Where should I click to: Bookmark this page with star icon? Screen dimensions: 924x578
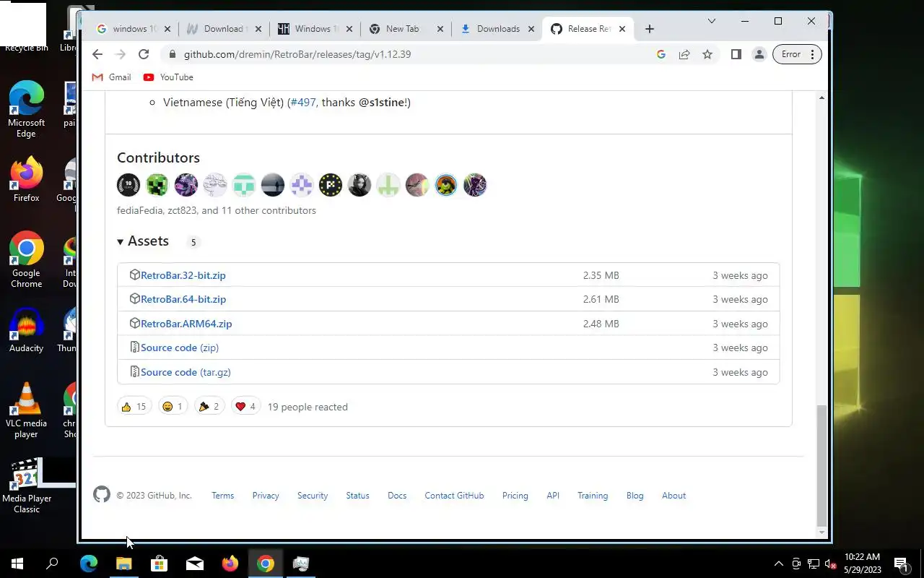(707, 54)
